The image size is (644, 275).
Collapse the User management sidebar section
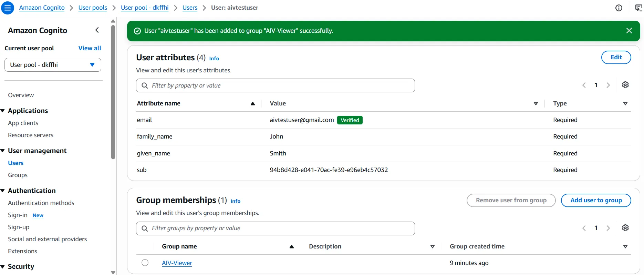(3, 151)
